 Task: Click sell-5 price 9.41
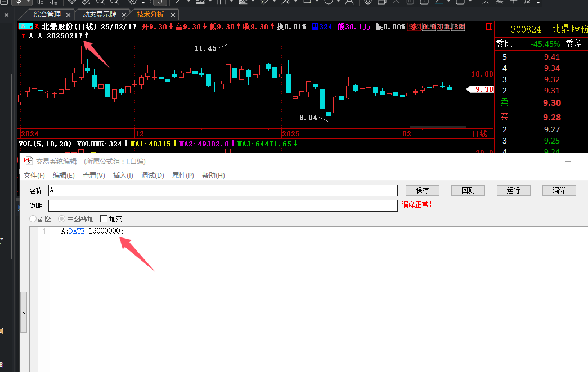(x=551, y=57)
